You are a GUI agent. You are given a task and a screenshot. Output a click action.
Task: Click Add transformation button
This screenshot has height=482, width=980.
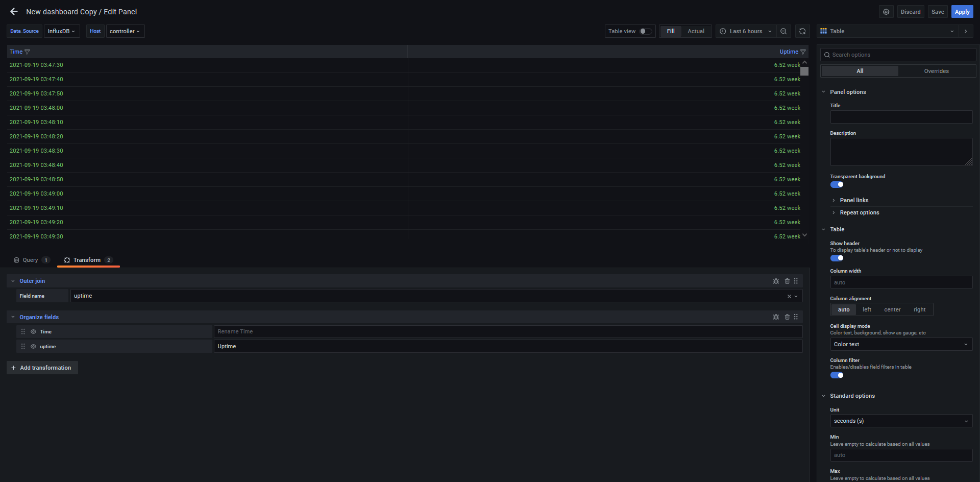click(42, 368)
